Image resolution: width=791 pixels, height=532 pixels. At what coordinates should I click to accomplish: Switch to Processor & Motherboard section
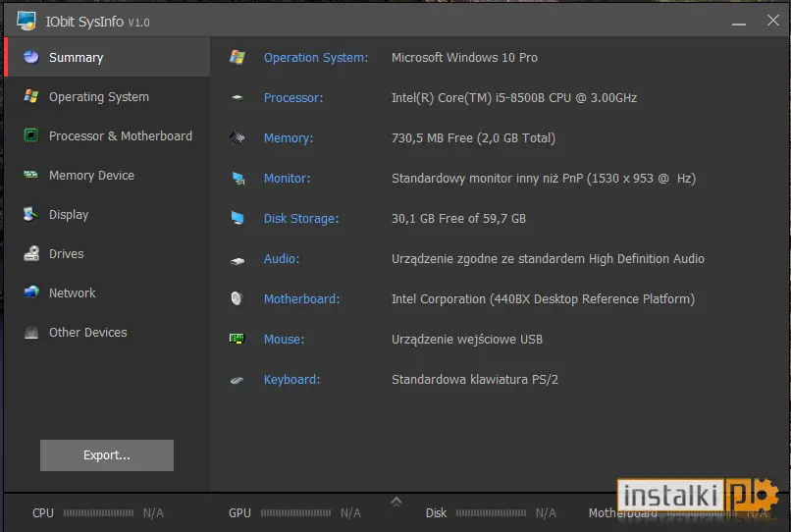107,135
